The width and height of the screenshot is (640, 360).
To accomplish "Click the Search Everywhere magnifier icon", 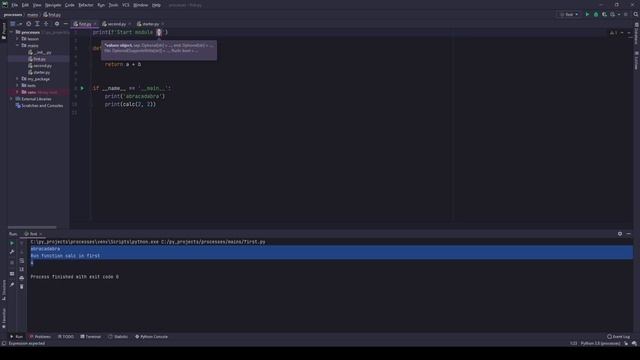I will [636, 14].
